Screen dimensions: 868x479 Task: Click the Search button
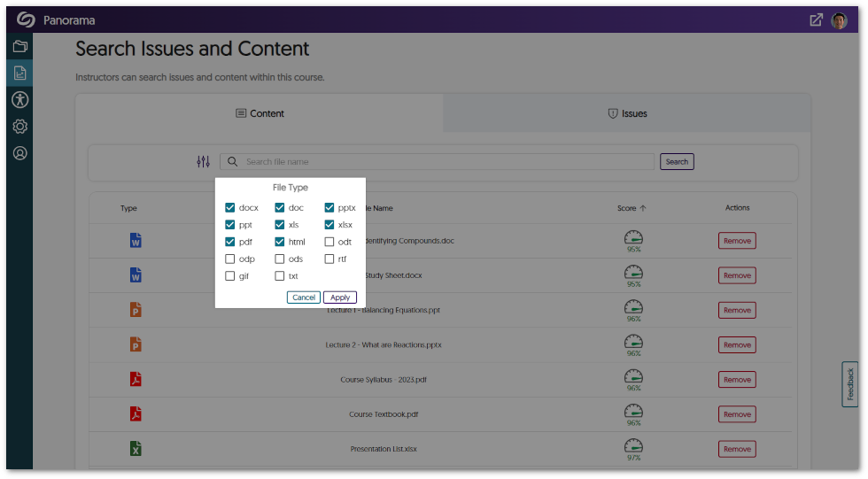(677, 161)
